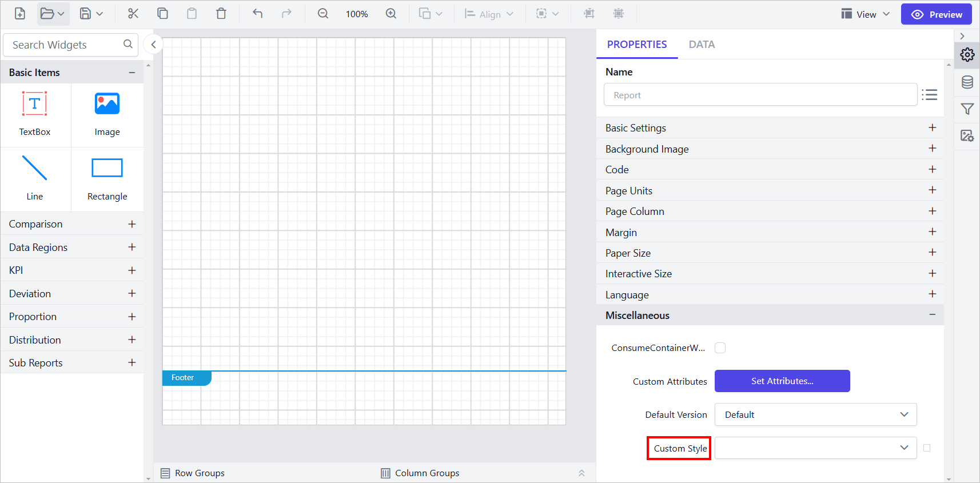
Task: Click the Preview button
Action: point(936,14)
